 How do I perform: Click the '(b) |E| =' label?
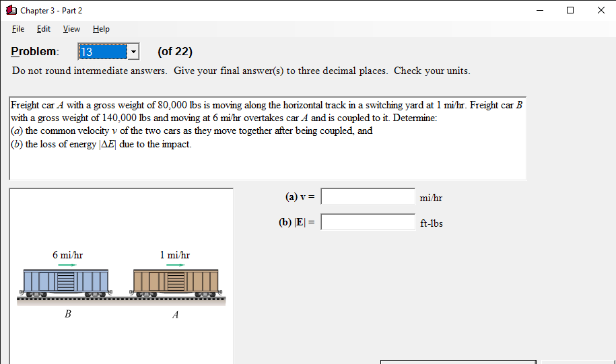tap(297, 222)
